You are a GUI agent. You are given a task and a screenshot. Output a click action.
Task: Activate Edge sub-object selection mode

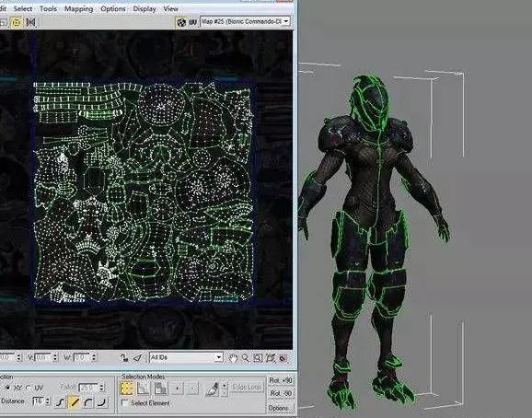pos(144,389)
